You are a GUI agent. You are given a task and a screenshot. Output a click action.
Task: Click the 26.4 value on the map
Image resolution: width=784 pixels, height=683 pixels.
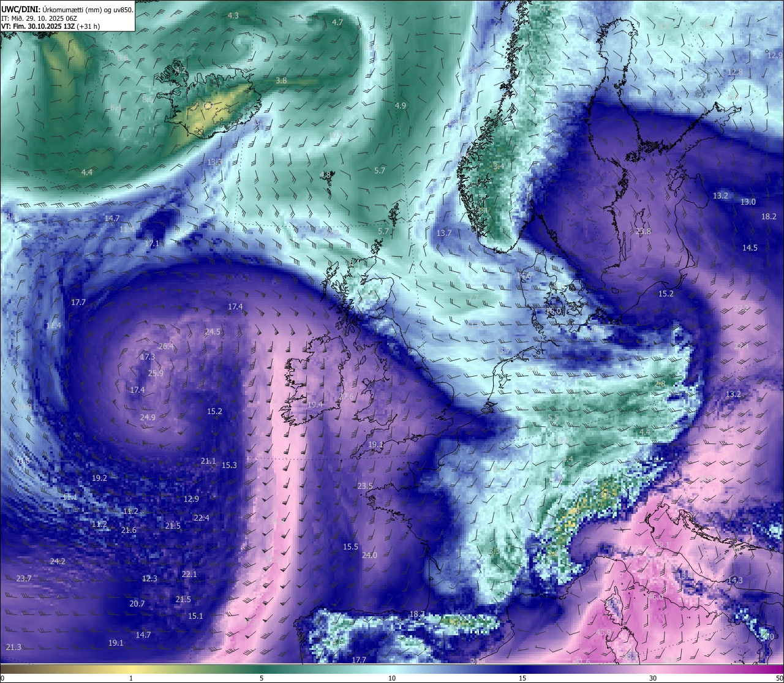(166, 346)
